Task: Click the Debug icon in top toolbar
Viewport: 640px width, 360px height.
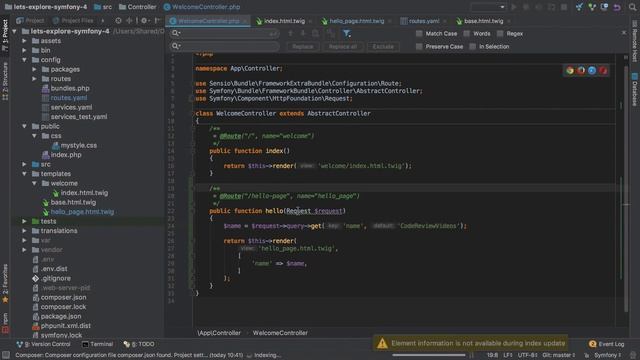Action: (526, 7)
